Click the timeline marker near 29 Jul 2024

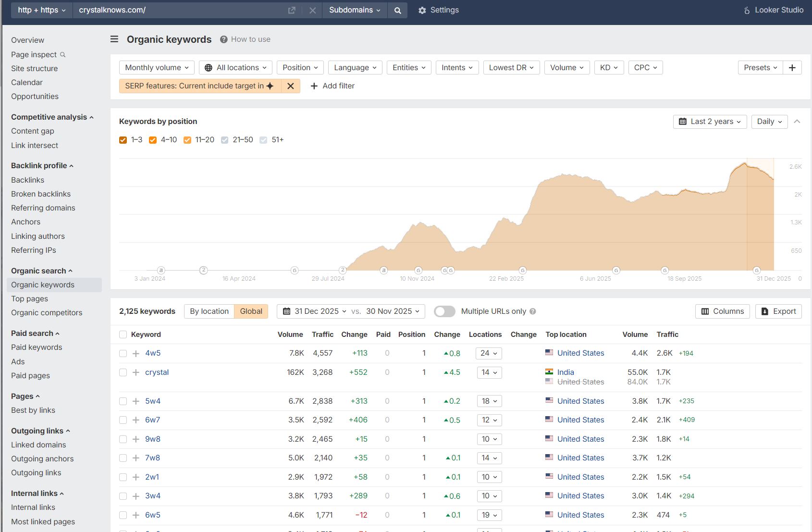(x=343, y=270)
